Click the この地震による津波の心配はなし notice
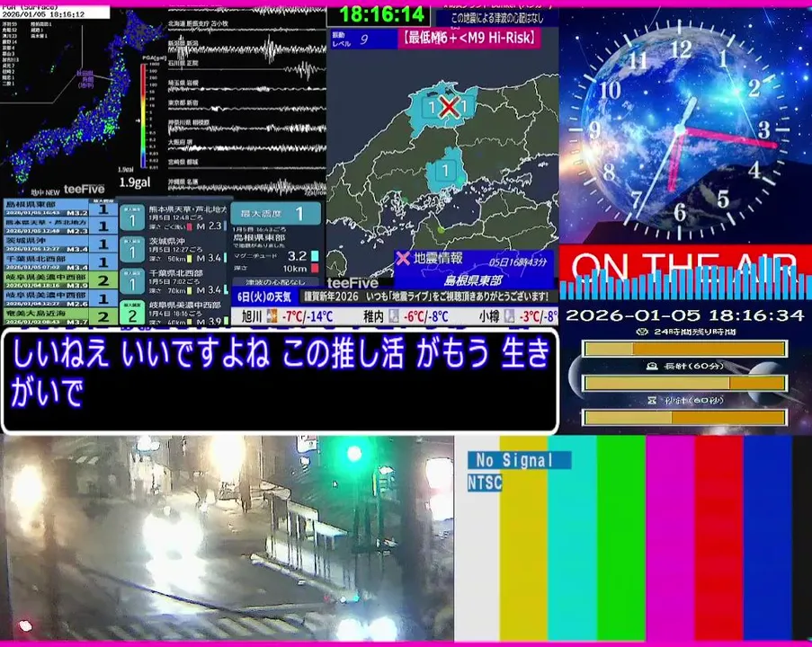 pyautogui.click(x=497, y=18)
